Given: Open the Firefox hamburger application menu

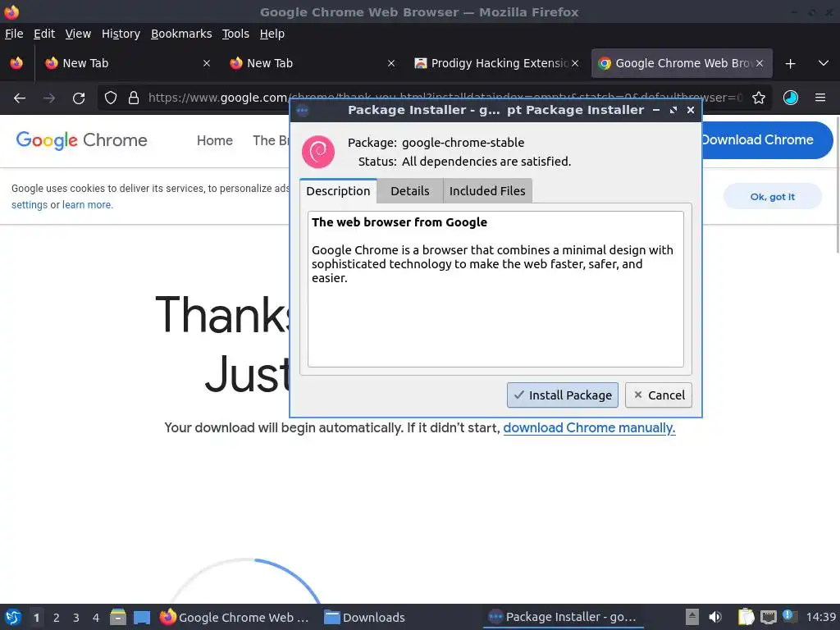Looking at the screenshot, I should point(820,98).
